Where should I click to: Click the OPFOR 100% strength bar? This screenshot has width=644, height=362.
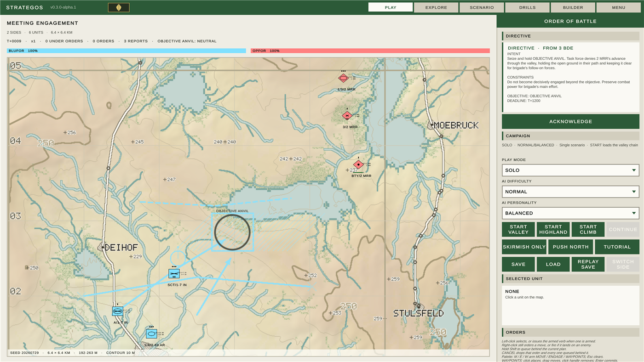370,51
